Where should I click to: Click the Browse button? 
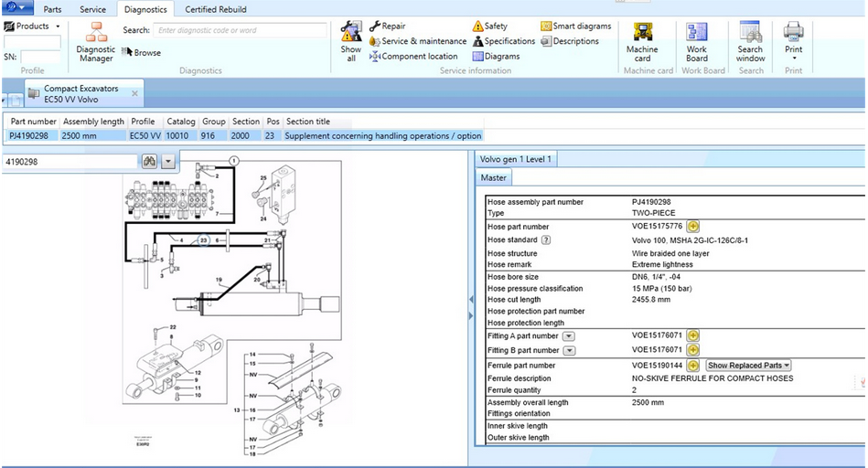[x=141, y=52]
